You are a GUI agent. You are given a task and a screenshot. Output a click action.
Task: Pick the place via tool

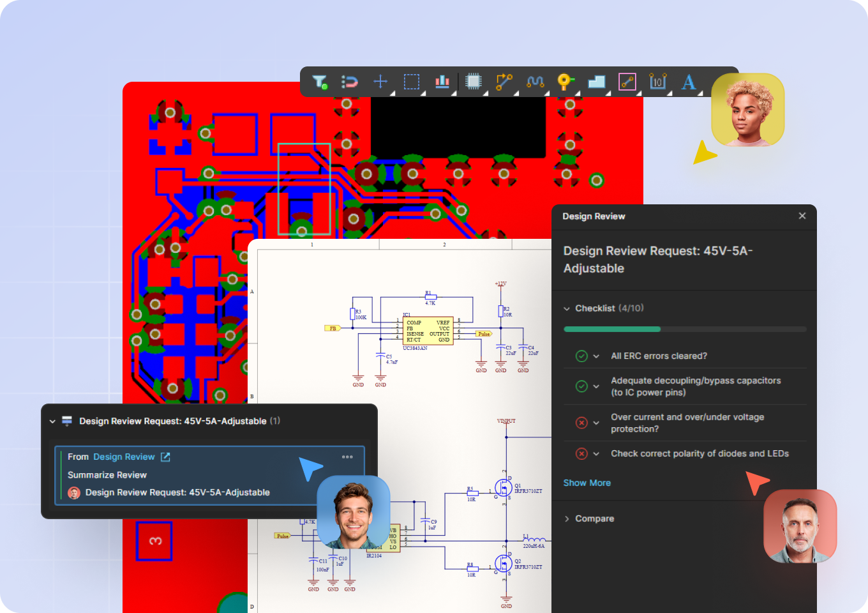(x=565, y=82)
